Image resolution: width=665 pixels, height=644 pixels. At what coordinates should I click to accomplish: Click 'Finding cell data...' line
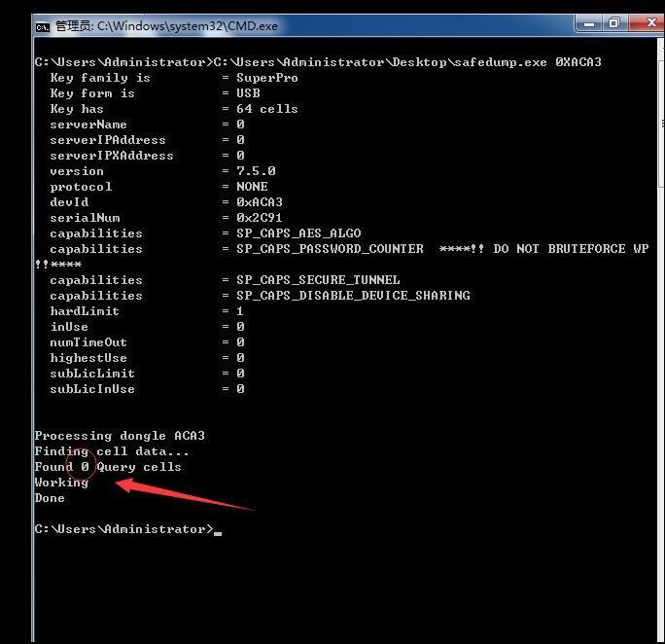coord(112,451)
